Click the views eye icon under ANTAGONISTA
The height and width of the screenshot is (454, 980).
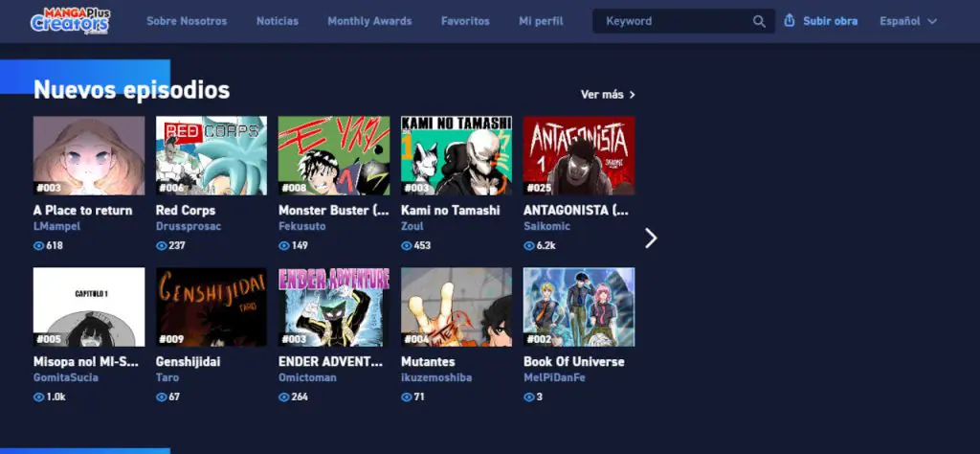tap(529, 246)
